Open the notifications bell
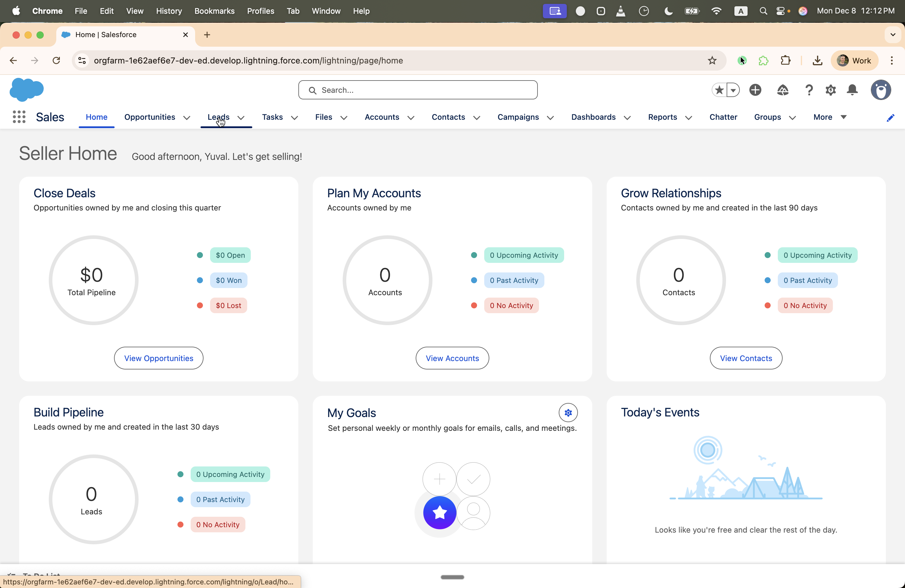905x588 pixels. (x=852, y=90)
